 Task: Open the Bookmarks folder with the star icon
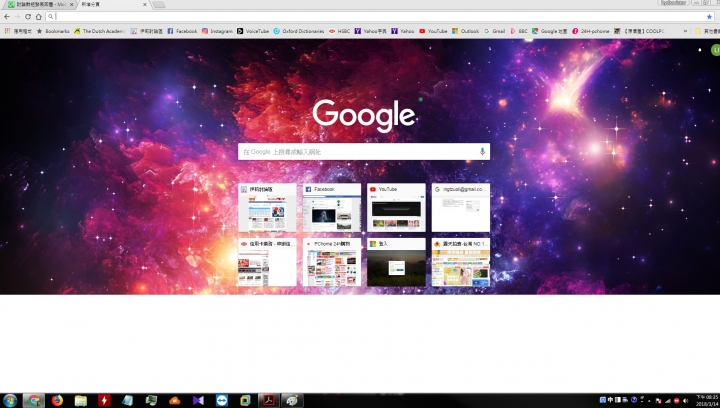pyautogui.click(x=53, y=31)
